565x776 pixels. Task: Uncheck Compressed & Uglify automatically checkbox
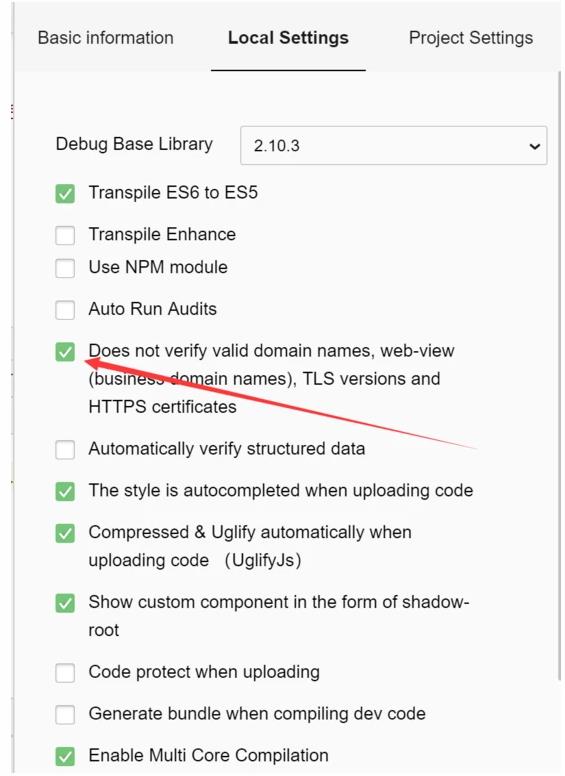[65, 534]
